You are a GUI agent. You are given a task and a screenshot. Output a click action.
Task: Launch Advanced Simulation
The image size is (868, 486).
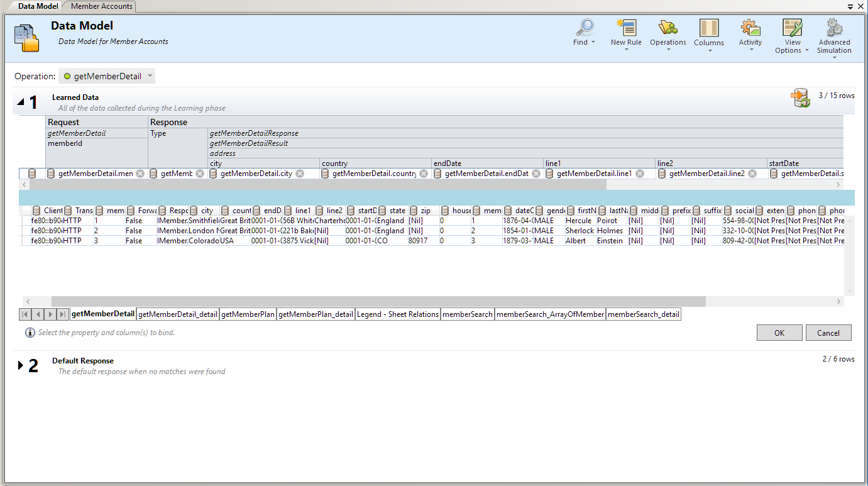(x=834, y=28)
